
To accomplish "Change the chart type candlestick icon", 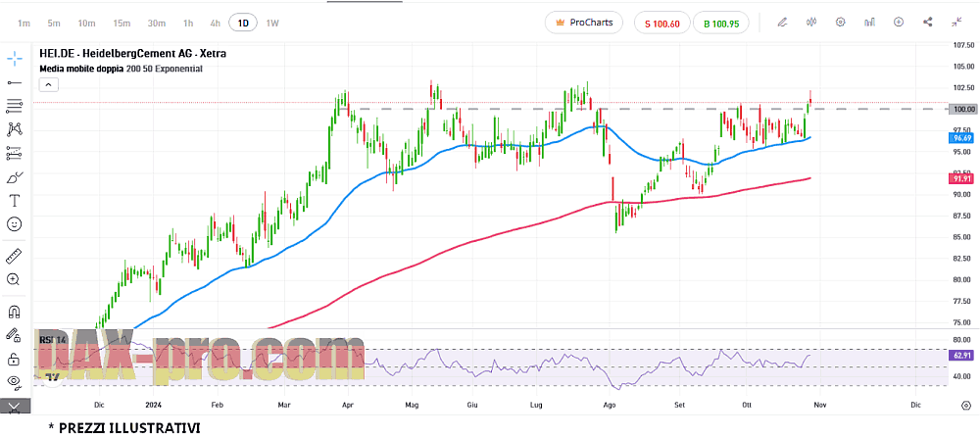I will (811, 23).
